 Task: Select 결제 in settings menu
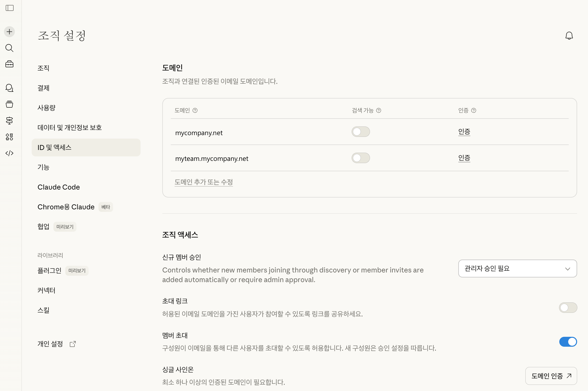[43, 88]
